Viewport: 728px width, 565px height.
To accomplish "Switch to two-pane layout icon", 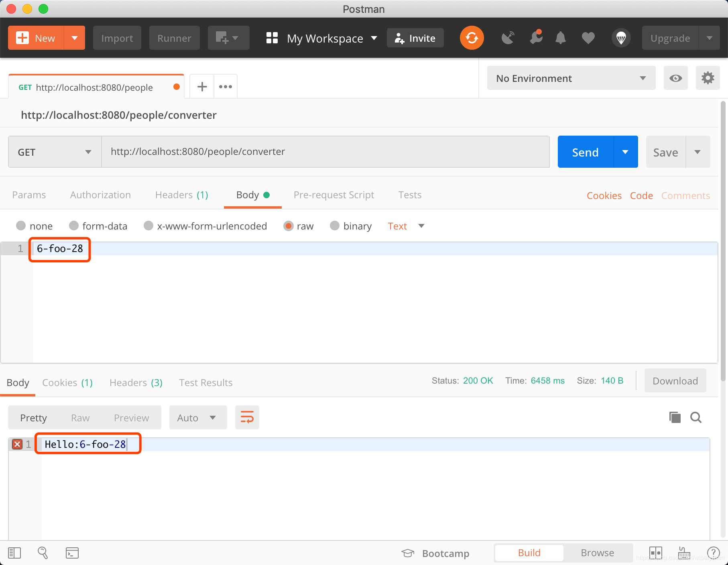I will (655, 553).
